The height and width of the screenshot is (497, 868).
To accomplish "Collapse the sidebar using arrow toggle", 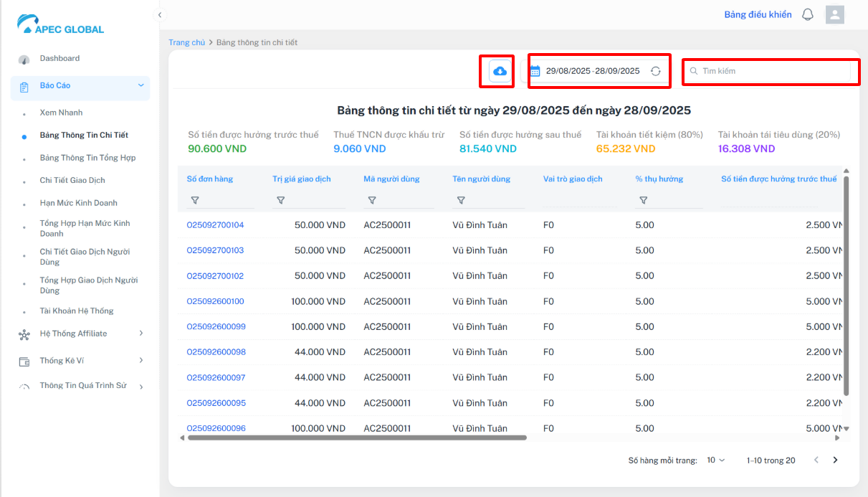I will click(x=160, y=14).
